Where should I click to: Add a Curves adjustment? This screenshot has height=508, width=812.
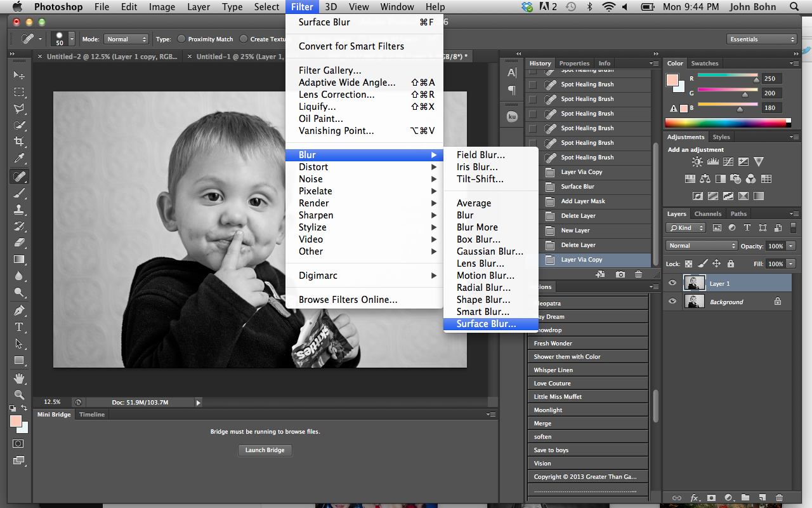(x=728, y=162)
